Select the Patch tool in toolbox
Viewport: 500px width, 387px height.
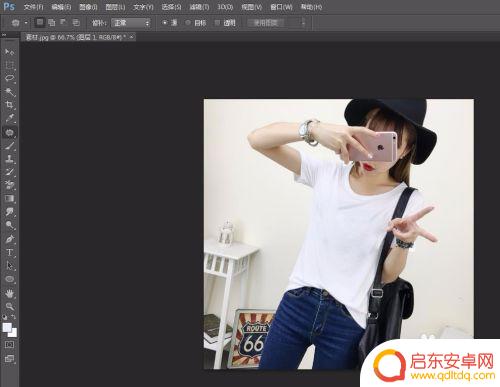click(9, 132)
